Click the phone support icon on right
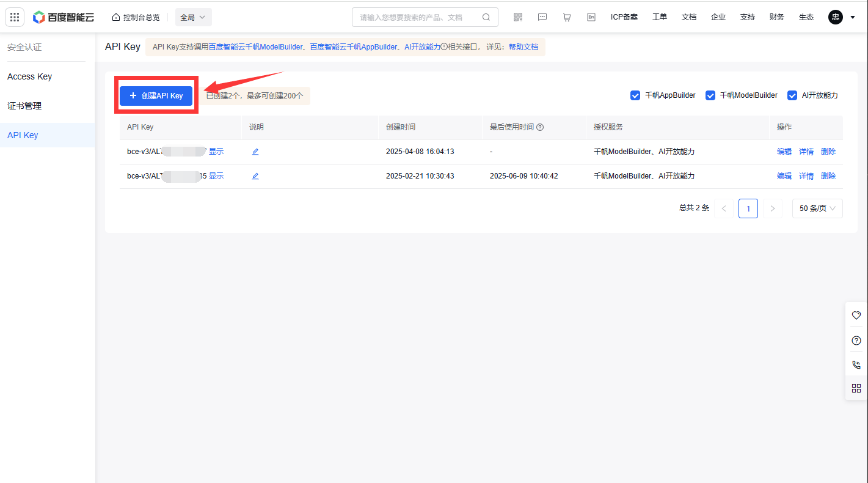The height and width of the screenshot is (483, 868). (856, 365)
